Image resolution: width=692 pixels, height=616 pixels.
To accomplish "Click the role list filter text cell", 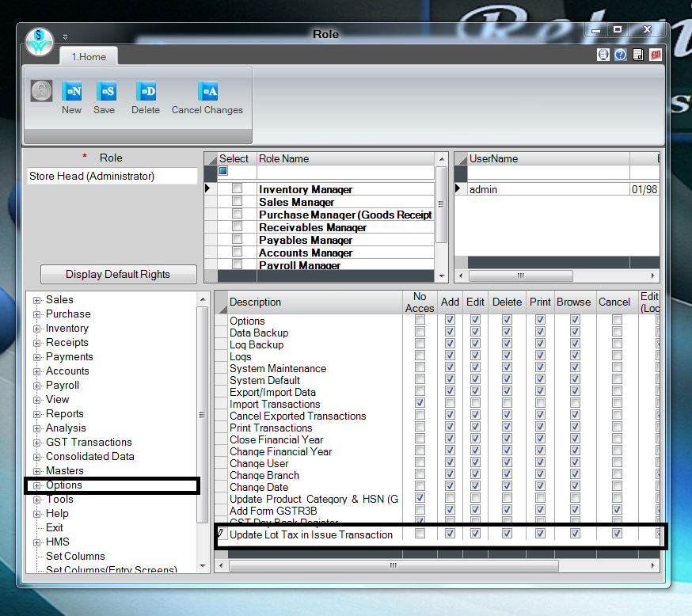I will coord(345,172).
